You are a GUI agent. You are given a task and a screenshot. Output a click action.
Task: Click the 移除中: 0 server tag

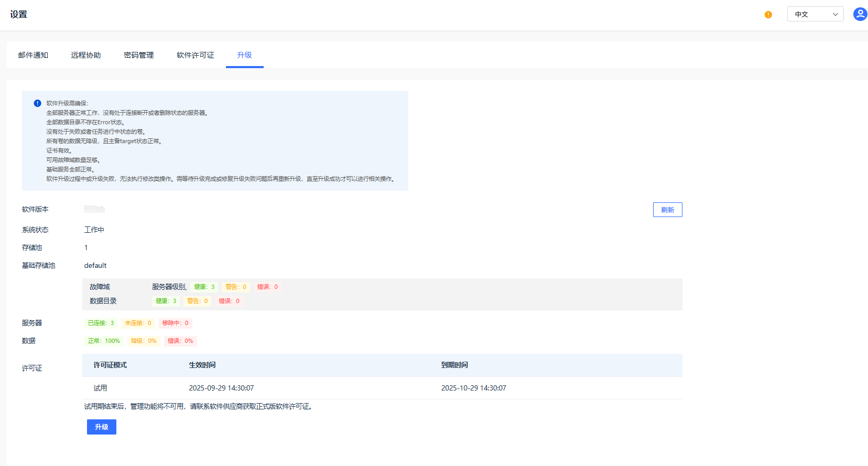pos(175,323)
